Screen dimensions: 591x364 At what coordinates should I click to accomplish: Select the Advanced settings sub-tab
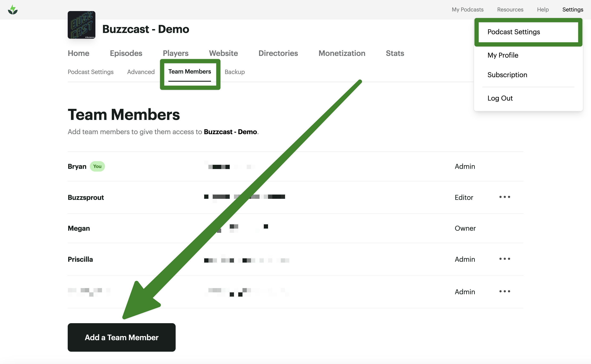pyautogui.click(x=141, y=72)
